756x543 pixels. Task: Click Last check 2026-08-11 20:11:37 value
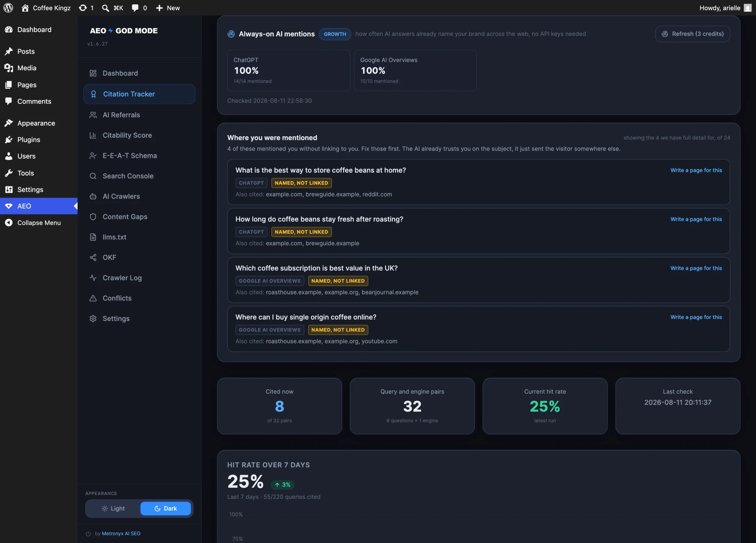[678, 402]
